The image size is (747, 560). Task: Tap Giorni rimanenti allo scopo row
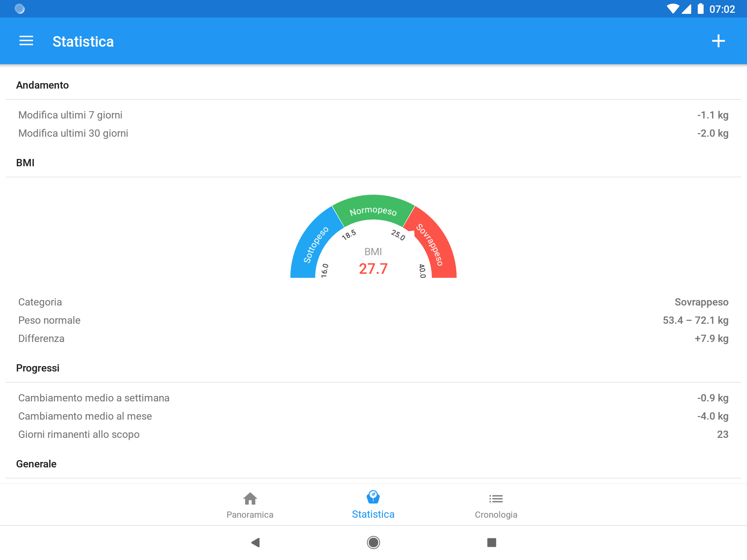click(373, 435)
